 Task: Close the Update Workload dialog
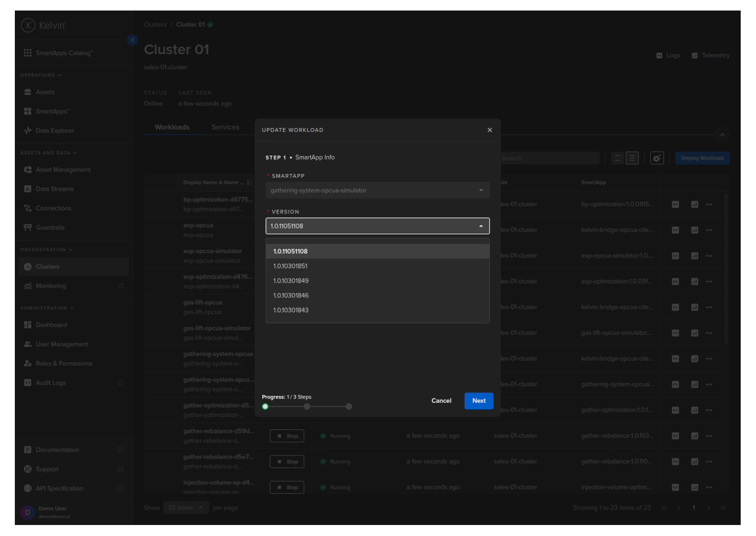tap(489, 130)
